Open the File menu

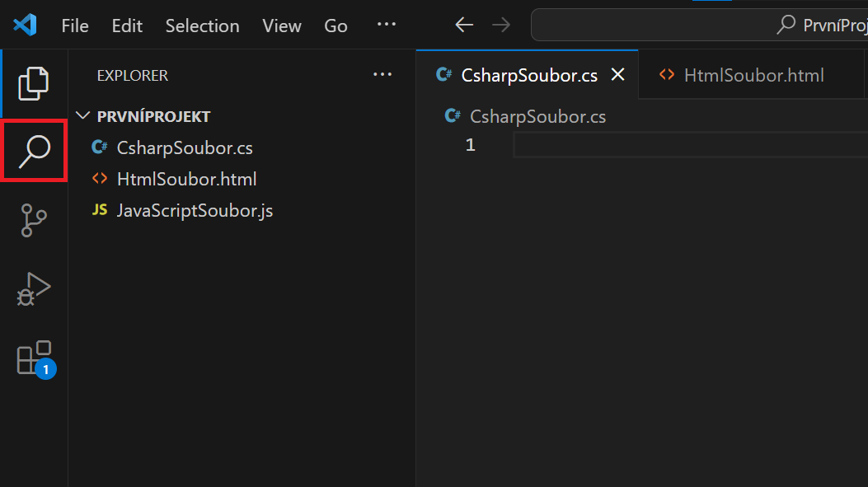(x=74, y=26)
